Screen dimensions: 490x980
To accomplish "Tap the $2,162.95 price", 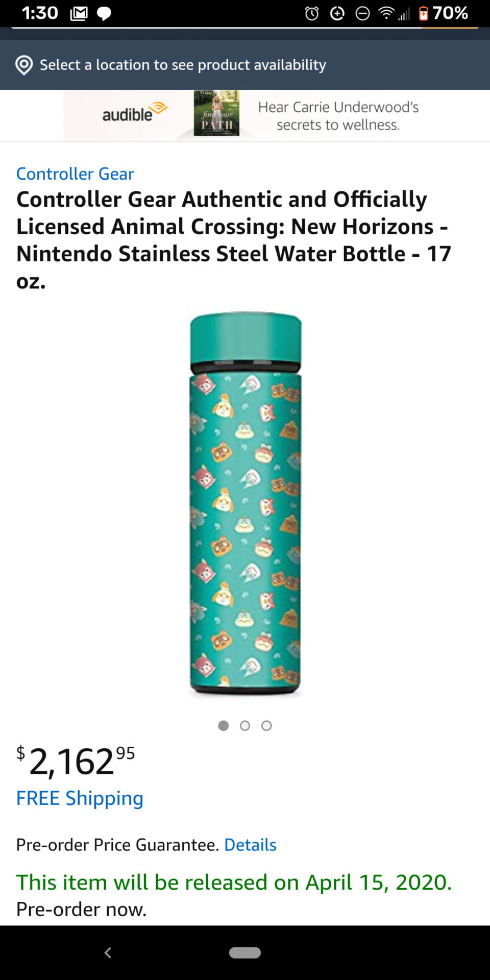I will pyautogui.click(x=76, y=761).
